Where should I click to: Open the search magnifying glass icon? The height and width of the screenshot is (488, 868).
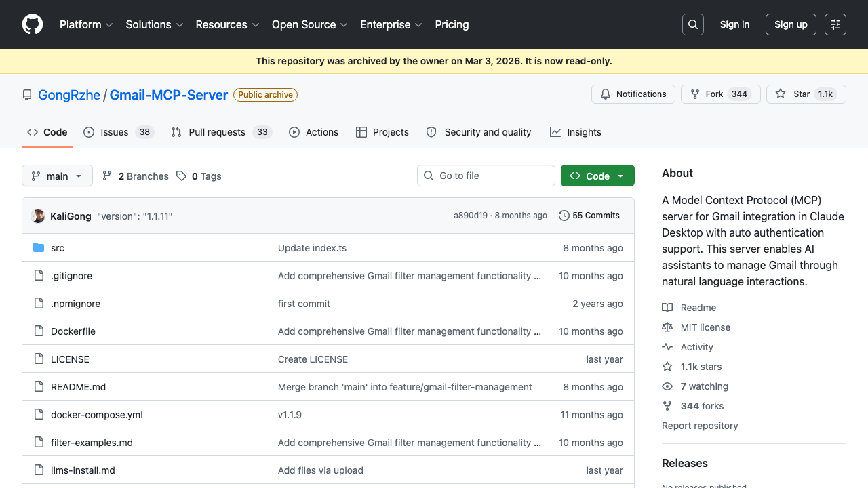point(692,24)
